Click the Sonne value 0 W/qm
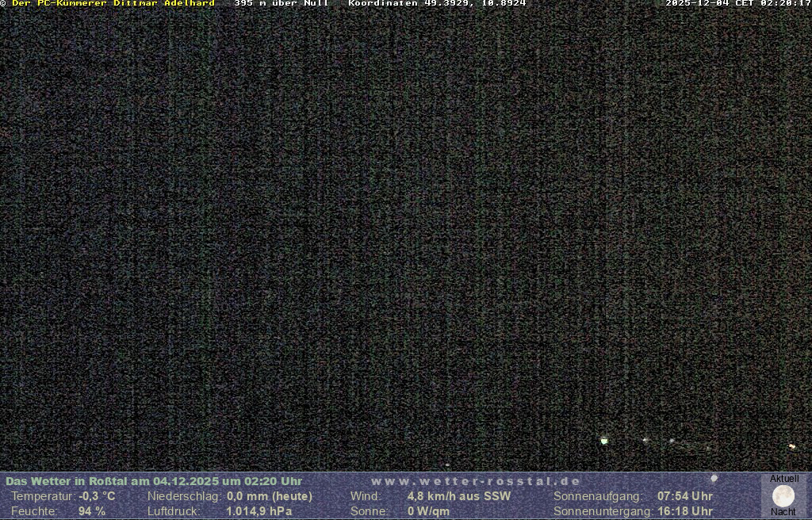Image resolution: width=812 pixels, height=520 pixels. pos(428,511)
